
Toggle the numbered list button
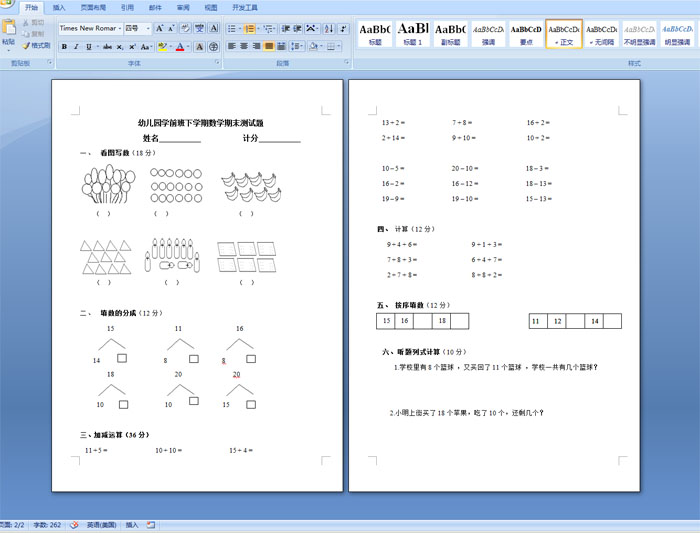[249, 29]
